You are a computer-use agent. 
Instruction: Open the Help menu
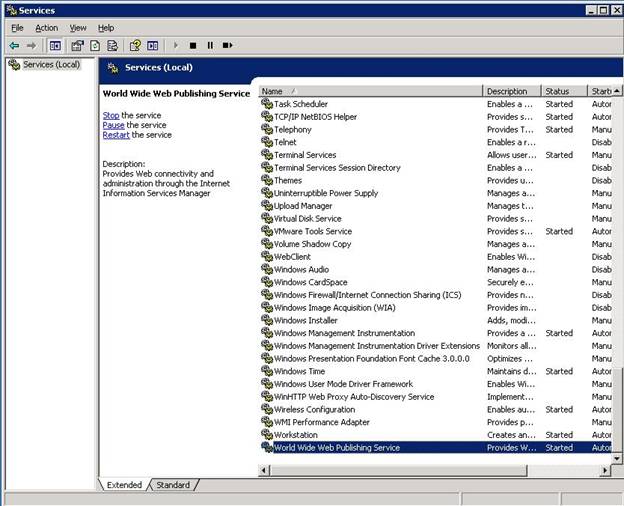coord(106,28)
